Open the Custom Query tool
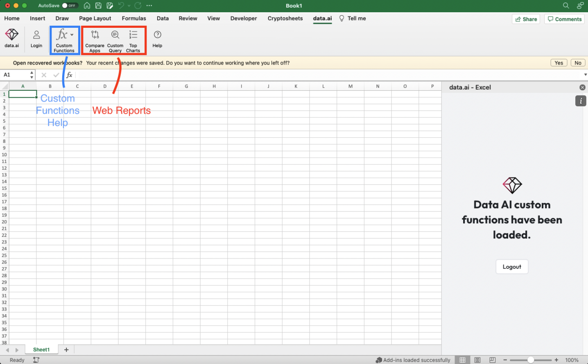Screen dimensions: 588x364 [x=115, y=40]
